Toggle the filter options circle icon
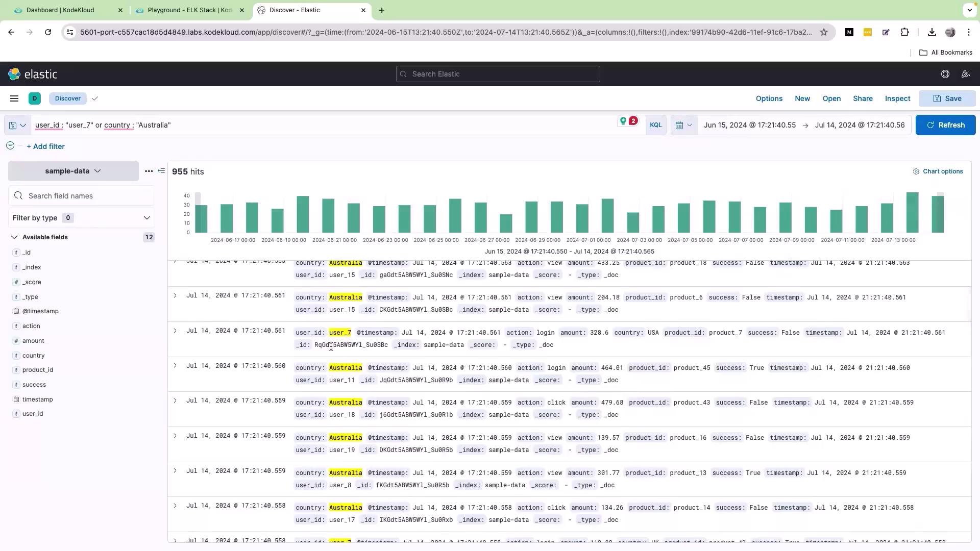The height and width of the screenshot is (551, 980). 10,146
